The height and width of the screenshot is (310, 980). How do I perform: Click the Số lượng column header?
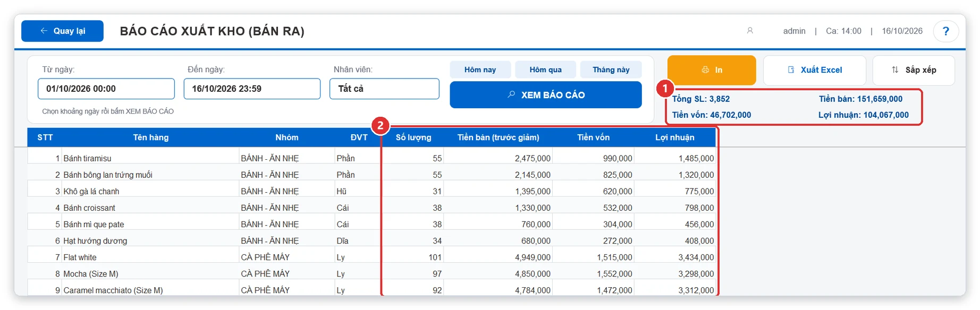(x=413, y=137)
